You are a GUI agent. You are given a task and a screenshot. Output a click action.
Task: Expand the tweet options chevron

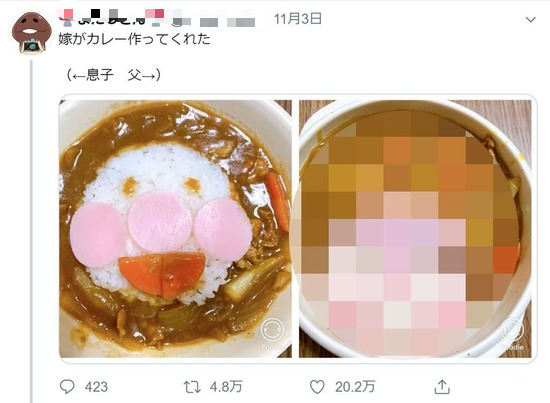(530, 20)
